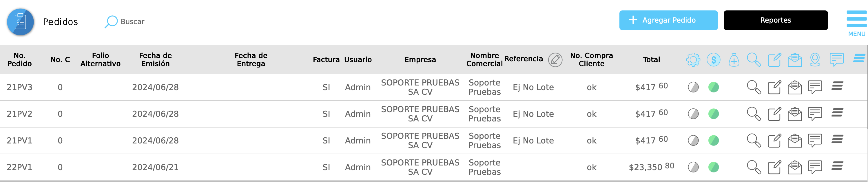Toggle the gray status circle for order 22PV1

(x=693, y=167)
